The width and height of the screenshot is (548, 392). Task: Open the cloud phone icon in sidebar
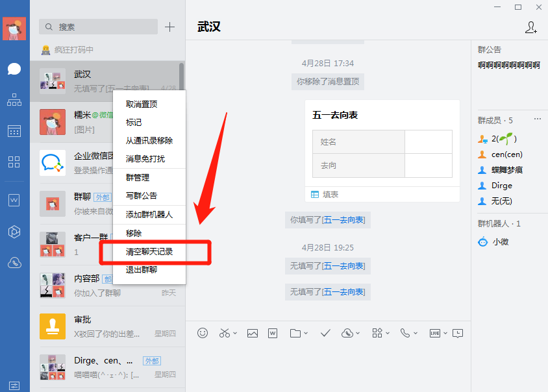[x=14, y=263]
